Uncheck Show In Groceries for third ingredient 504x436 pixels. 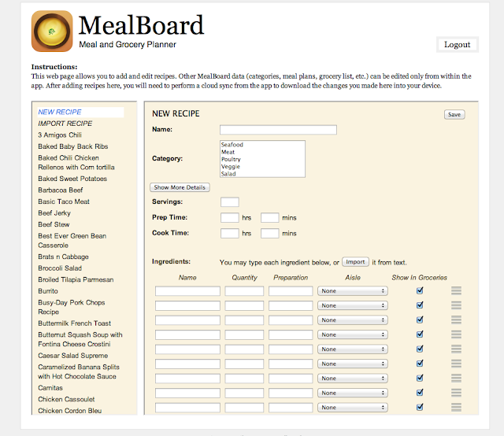coord(420,320)
